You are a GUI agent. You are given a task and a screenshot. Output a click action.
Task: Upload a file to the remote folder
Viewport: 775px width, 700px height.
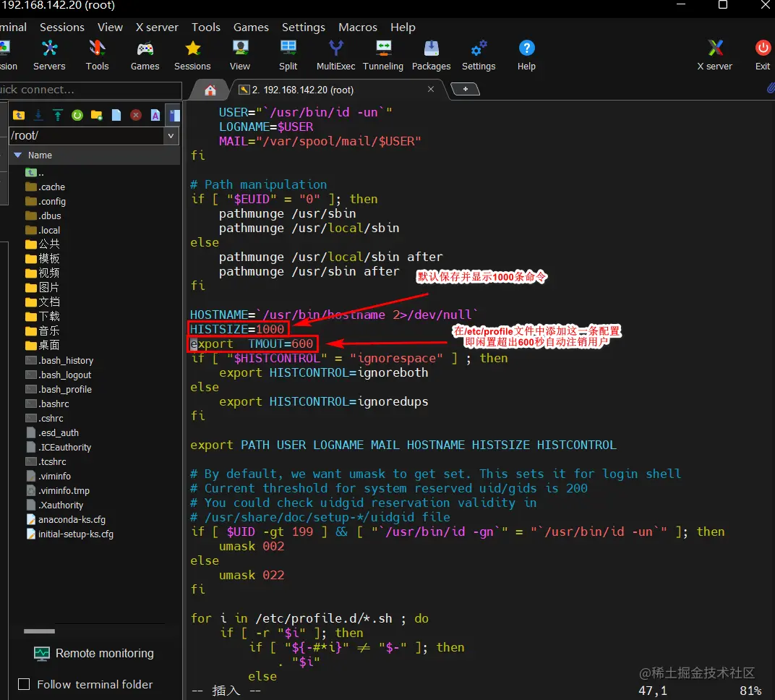pos(58,115)
